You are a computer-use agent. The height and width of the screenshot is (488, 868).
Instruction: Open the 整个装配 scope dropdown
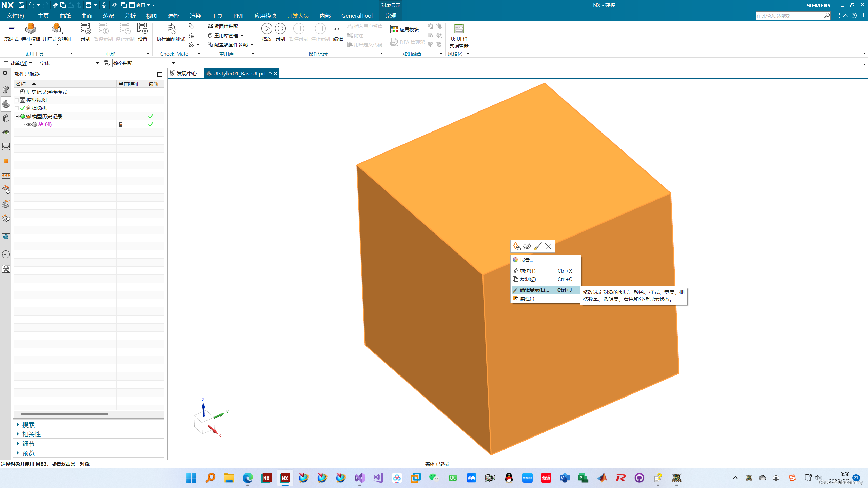click(145, 63)
